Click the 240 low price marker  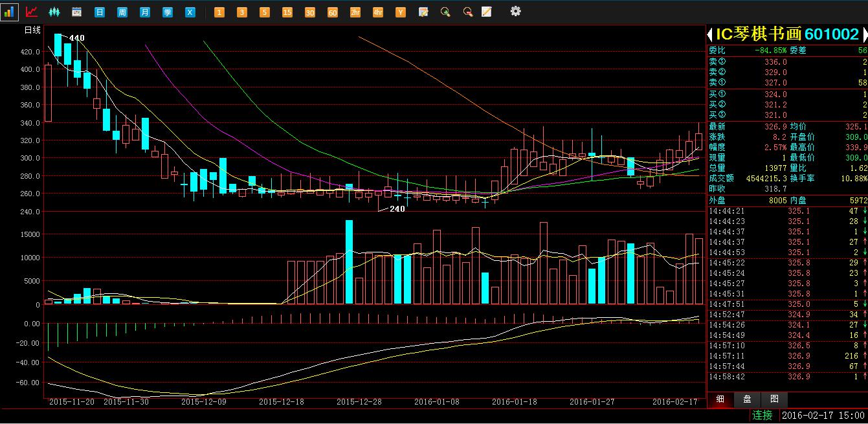point(397,209)
